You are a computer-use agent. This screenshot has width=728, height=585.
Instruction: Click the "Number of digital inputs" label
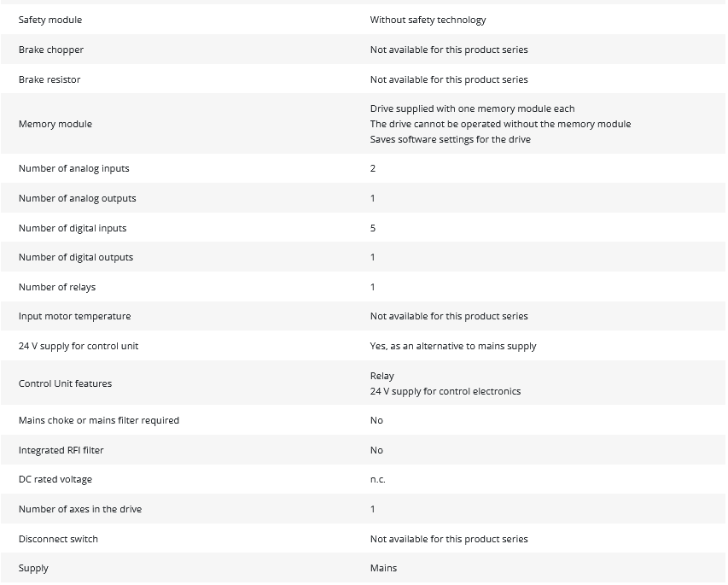(73, 228)
